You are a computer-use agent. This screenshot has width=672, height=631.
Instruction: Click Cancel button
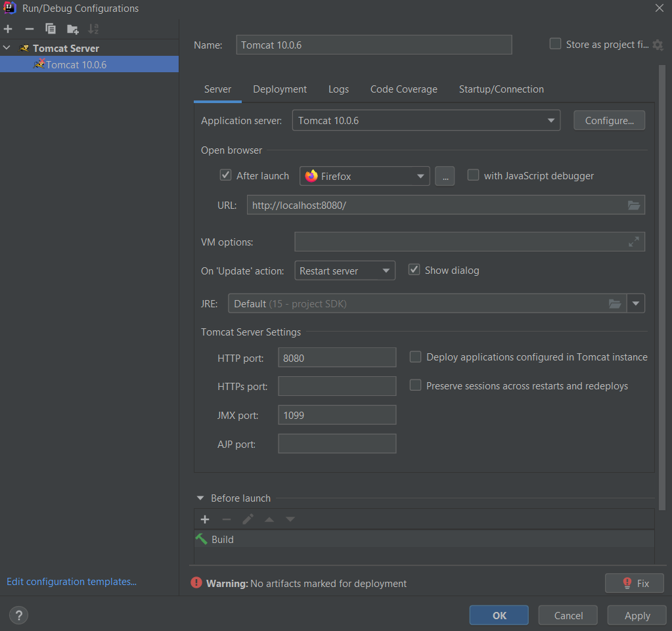click(568, 616)
